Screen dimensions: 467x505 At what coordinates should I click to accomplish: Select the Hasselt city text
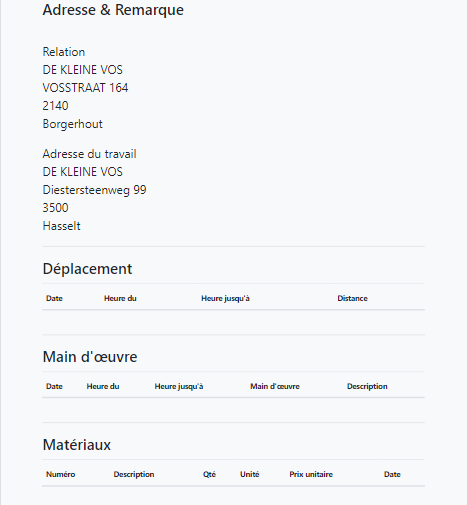tap(61, 226)
